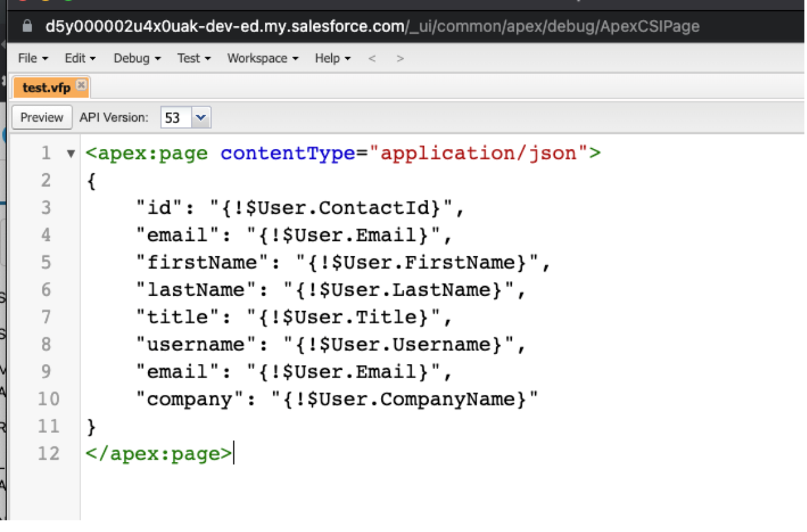The image size is (807, 532).
Task: Click line number 12 in gutter
Action: 48,453
